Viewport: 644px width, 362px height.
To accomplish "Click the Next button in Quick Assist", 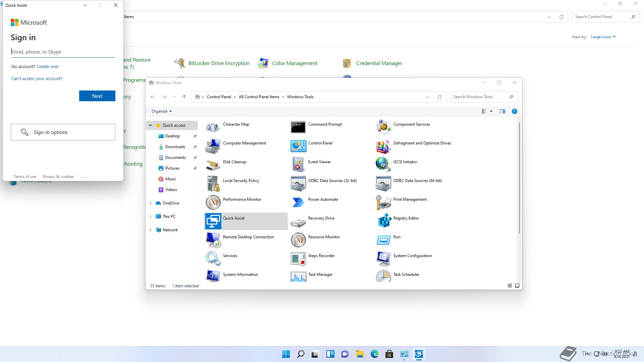I will pyautogui.click(x=97, y=96).
